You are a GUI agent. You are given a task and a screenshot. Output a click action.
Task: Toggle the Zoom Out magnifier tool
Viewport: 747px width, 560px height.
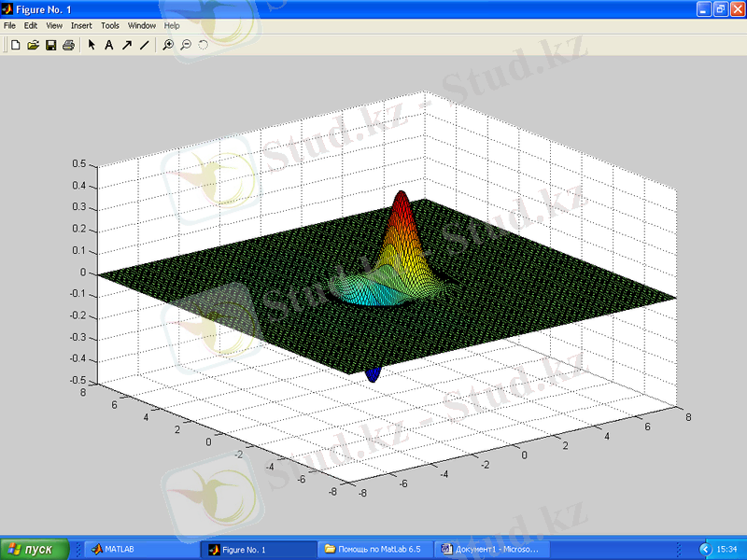click(x=186, y=44)
